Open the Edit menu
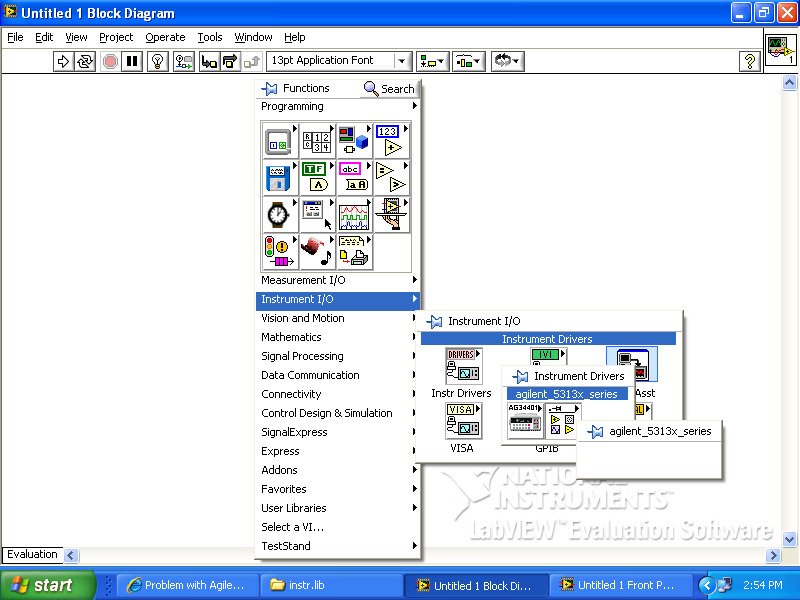Viewport: 800px width, 600px height. [44, 37]
